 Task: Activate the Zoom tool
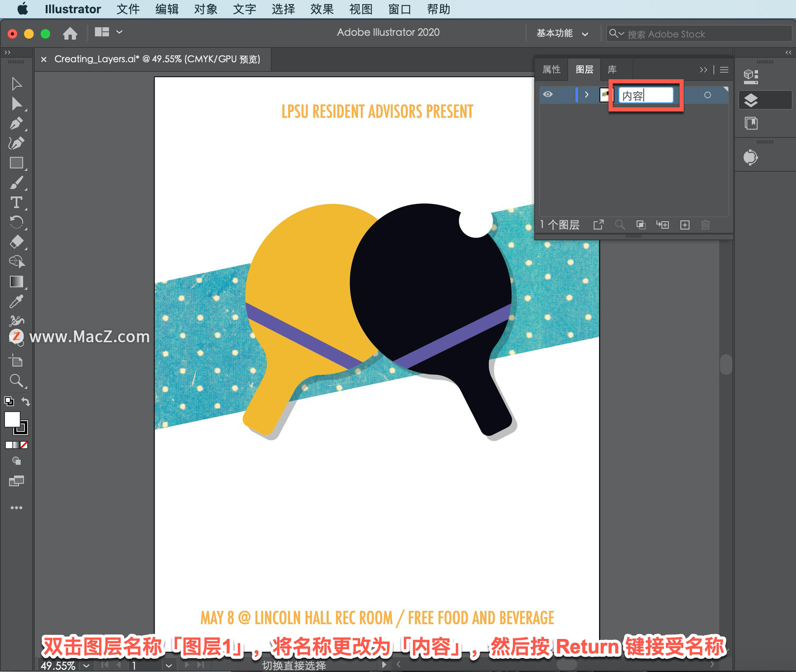point(16,380)
